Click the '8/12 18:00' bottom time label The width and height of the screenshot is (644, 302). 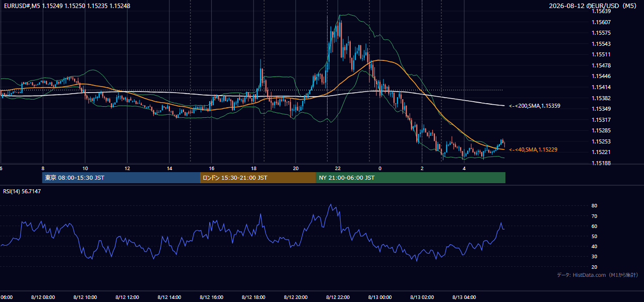253,297
